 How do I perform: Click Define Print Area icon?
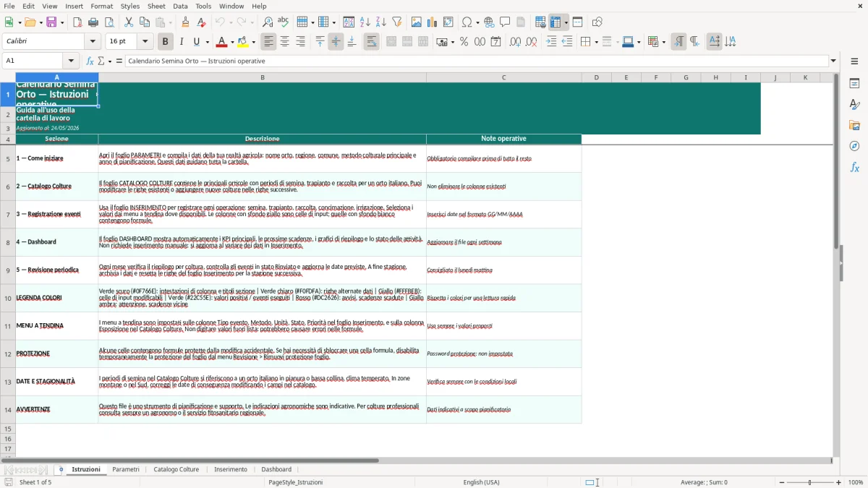coord(540,22)
